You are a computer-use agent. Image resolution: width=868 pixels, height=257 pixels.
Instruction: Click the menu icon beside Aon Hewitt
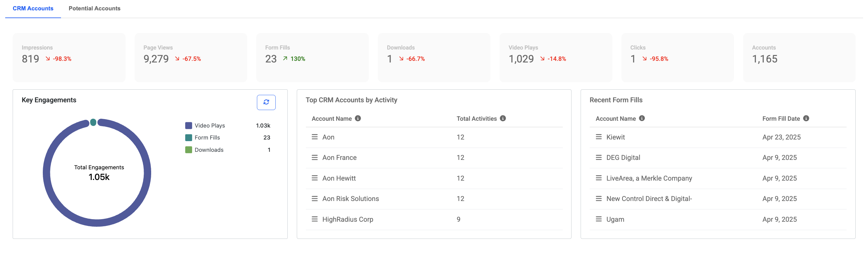pyautogui.click(x=314, y=178)
